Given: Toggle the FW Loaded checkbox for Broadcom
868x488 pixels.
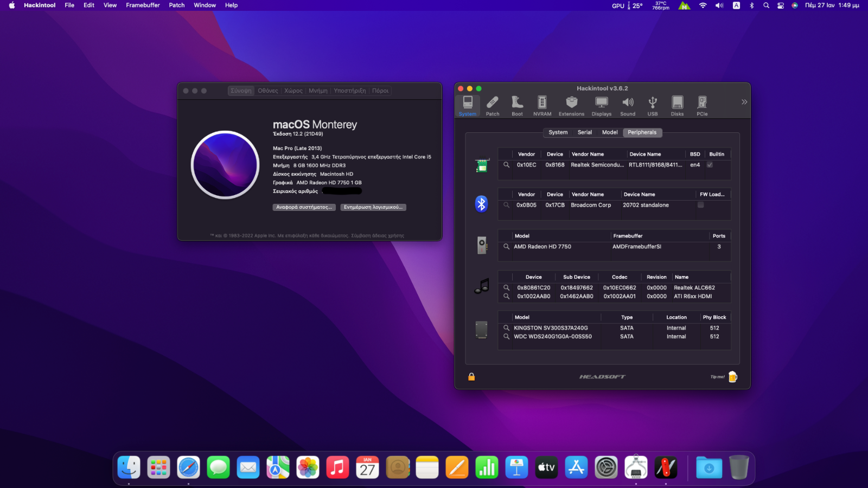Looking at the screenshot, I should pos(700,205).
